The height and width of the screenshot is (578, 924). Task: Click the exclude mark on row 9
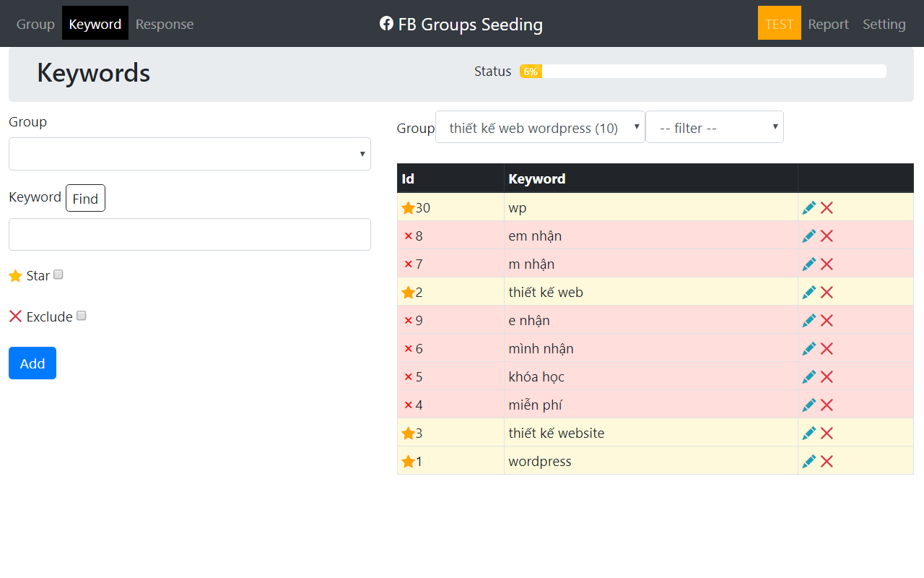pyautogui.click(x=408, y=320)
